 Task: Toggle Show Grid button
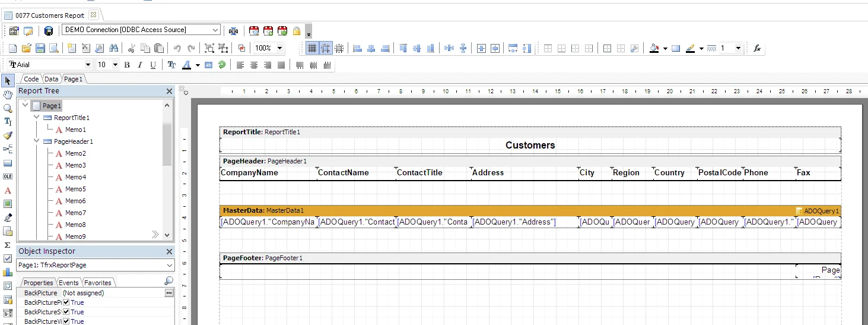pyautogui.click(x=312, y=48)
